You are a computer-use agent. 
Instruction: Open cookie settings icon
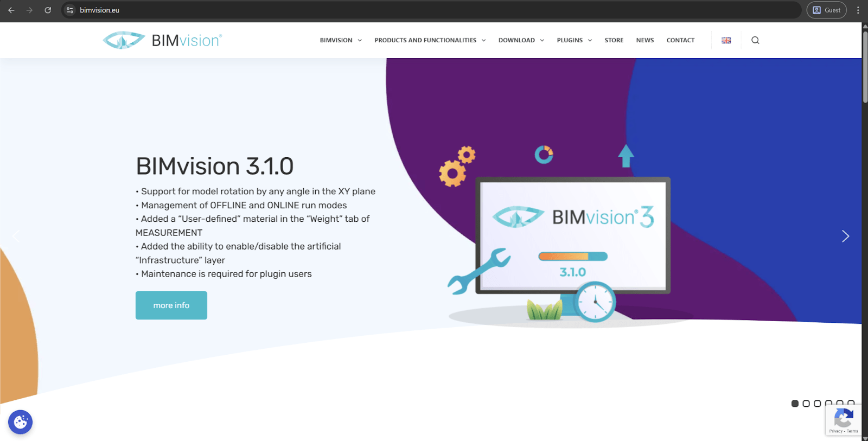[x=21, y=422]
